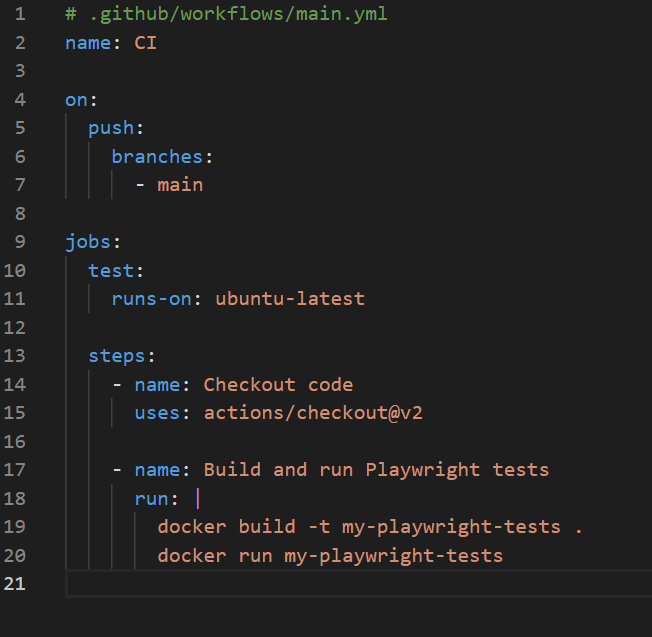The image size is (652, 637).
Task: Click line number 9 in the gutter
Action: (20, 242)
